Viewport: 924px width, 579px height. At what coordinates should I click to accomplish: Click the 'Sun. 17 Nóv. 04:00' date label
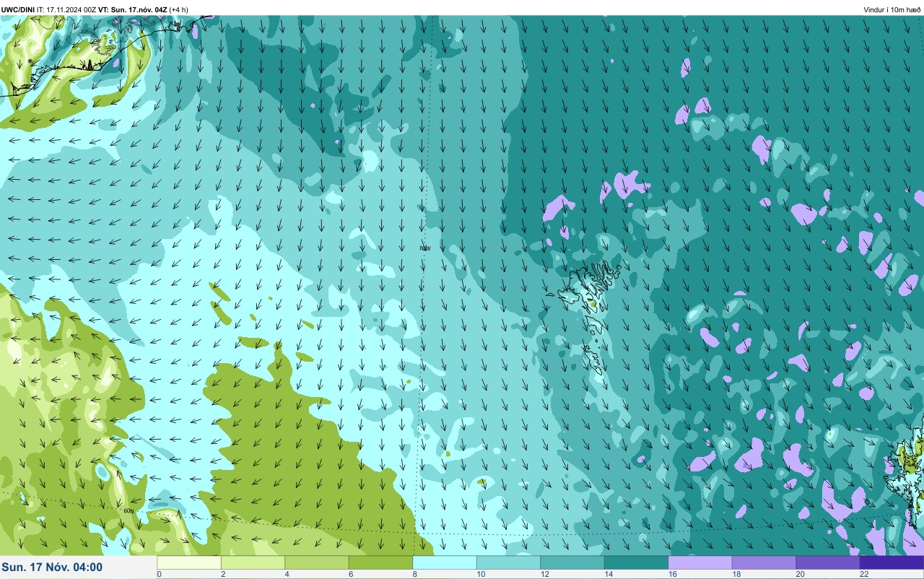pos(52,567)
